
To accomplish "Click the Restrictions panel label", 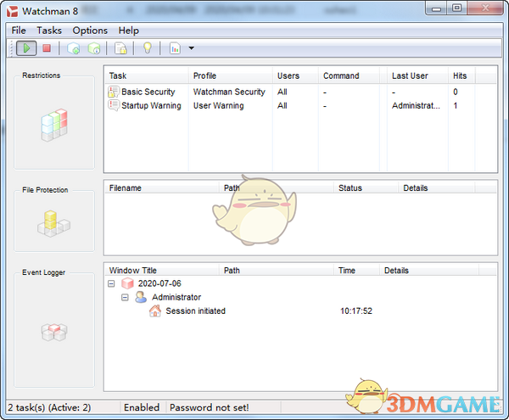I will [x=42, y=76].
